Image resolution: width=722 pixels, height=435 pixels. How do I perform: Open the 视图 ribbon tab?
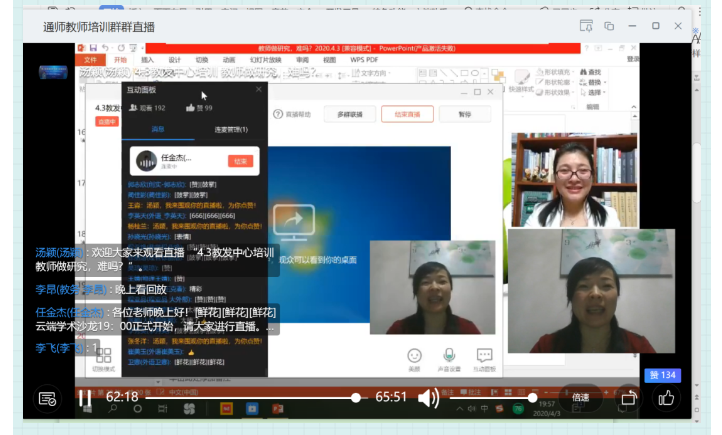click(329, 60)
